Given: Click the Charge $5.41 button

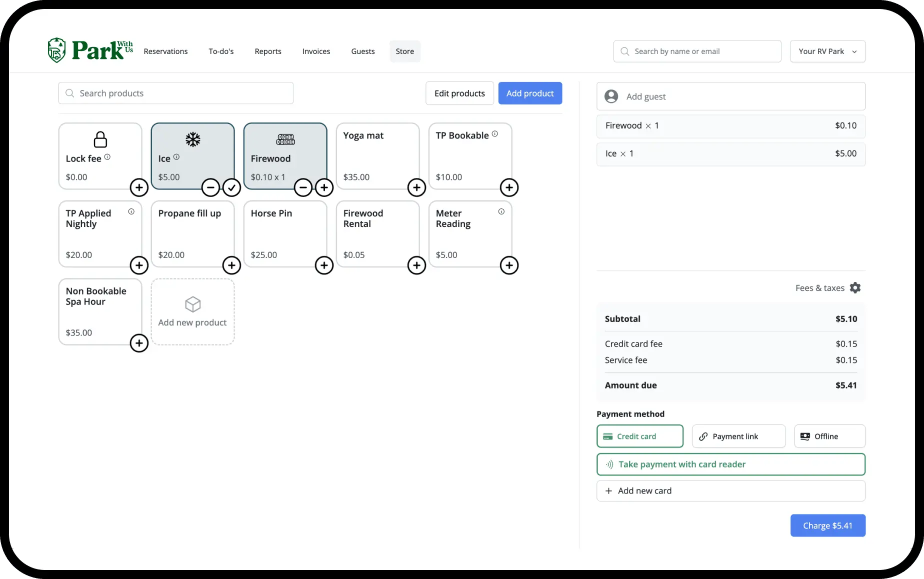Looking at the screenshot, I should [827, 525].
